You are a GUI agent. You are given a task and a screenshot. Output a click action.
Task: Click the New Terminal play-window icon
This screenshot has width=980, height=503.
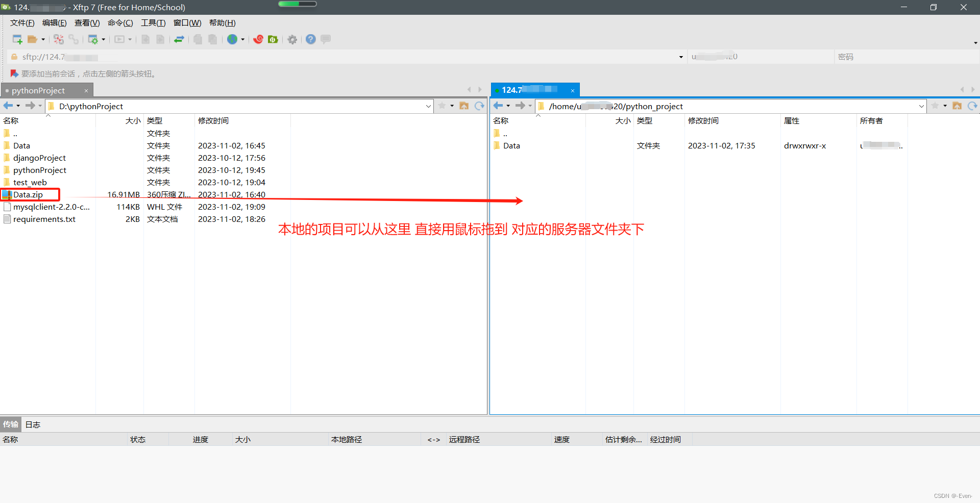[x=119, y=39]
